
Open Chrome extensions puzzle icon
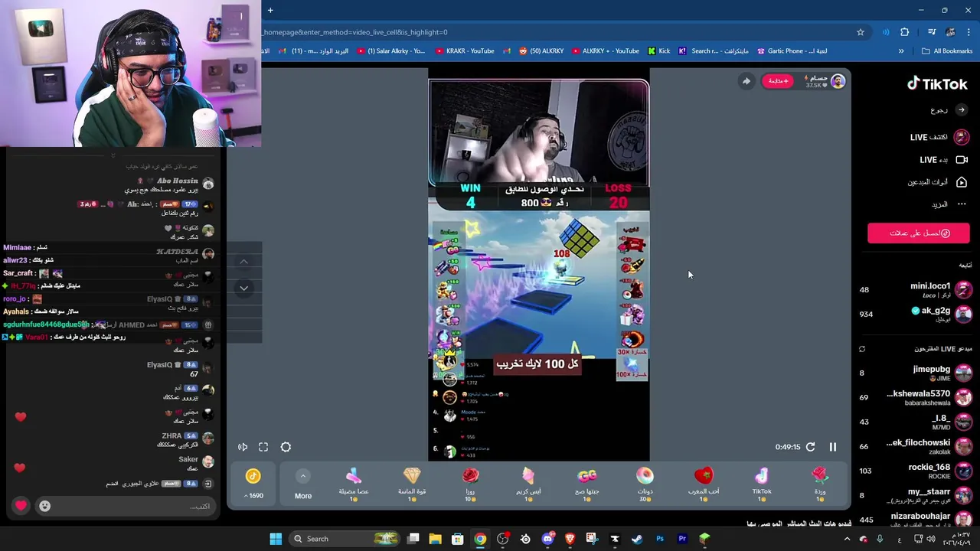click(x=904, y=32)
